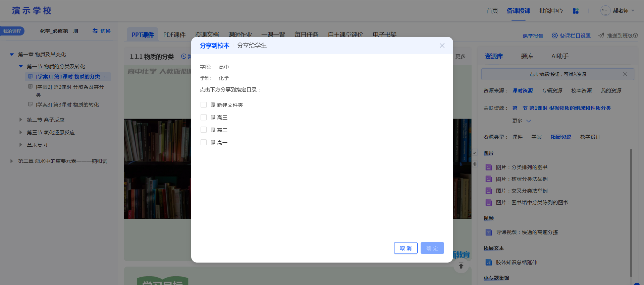This screenshot has width=644, height=285.
Task: Switch to the AI助手 tab
Action: (x=560, y=56)
